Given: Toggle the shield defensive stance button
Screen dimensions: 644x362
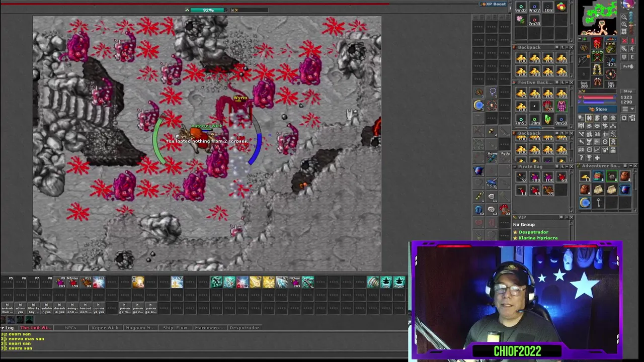Looking at the screenshot, I should click(624, 57).
